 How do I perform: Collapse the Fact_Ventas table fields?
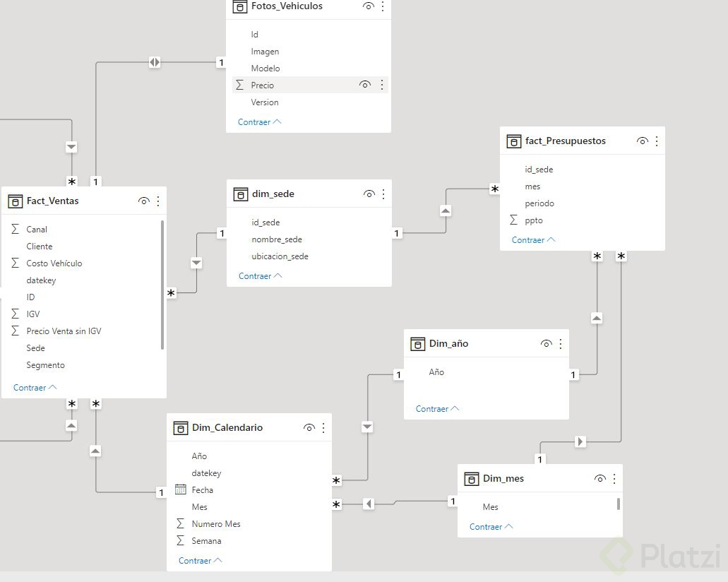point(35,388)
